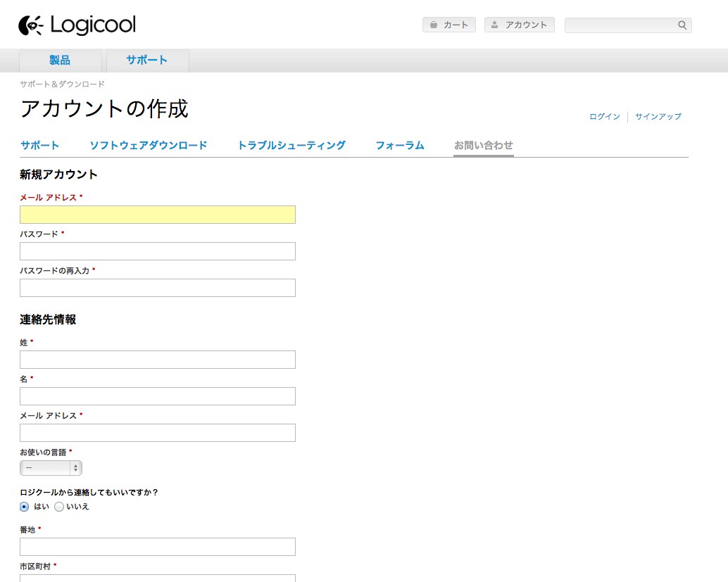The image size is (728, 582).
Task: Switch to the フォーラム tab
Action: tap(399, 145)
